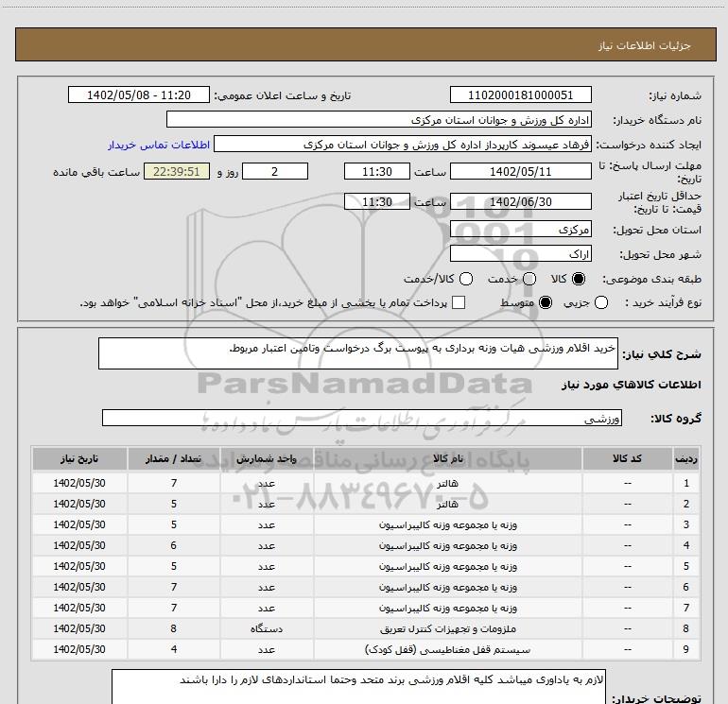Click عدد unit cell in row 4

267,546
